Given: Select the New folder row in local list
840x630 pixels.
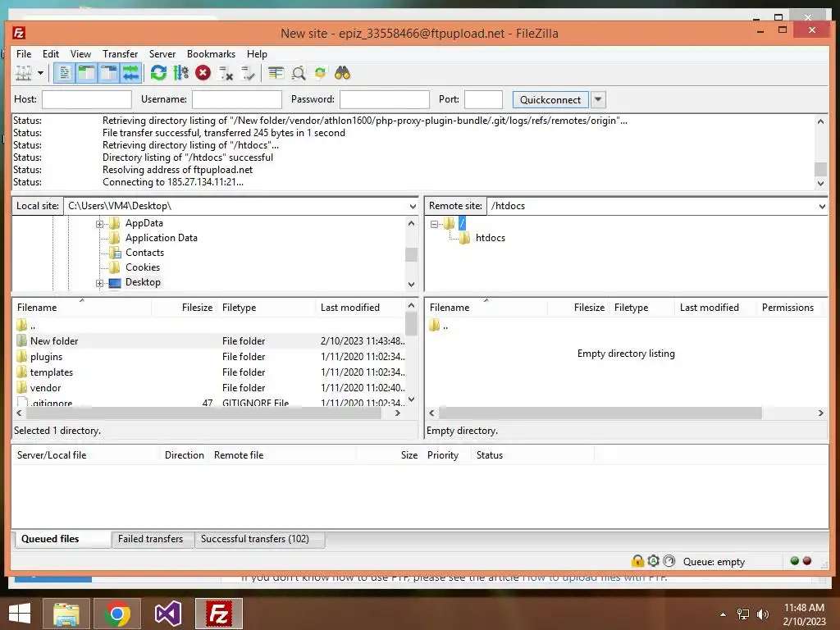Looking at the screenshot, I should (x=209, y=340).
